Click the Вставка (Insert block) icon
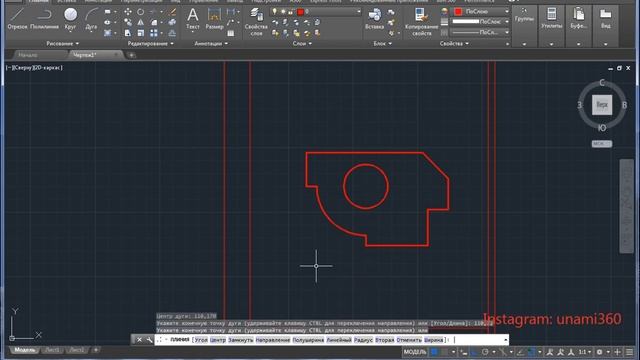640x360 pixels. click(x=374, y=18)
